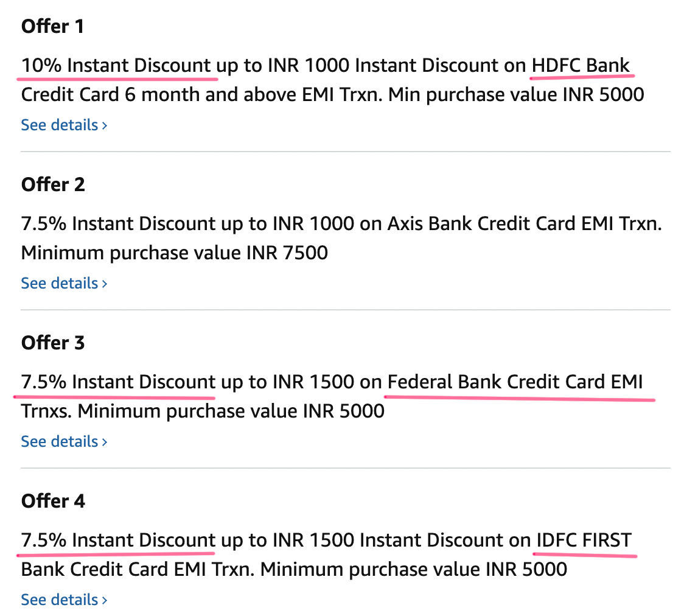684x616 pixels.
Task: Click the chevron arrow beside Offer 1 details
Action: click(x=104, y=125)
